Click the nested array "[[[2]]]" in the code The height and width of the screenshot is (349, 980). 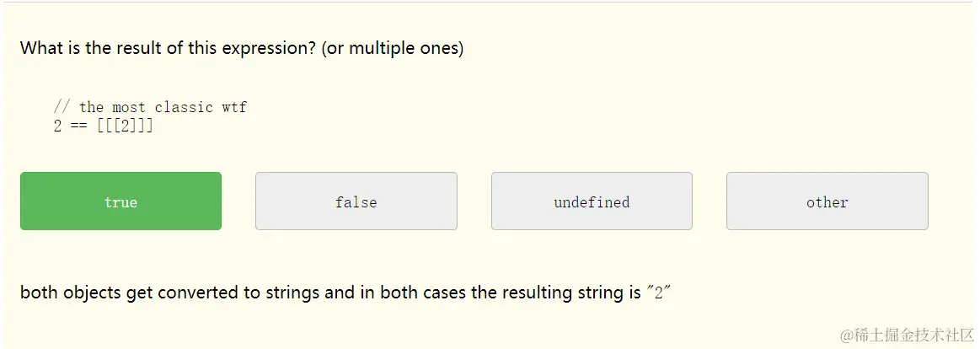click(x=125, y=126)
